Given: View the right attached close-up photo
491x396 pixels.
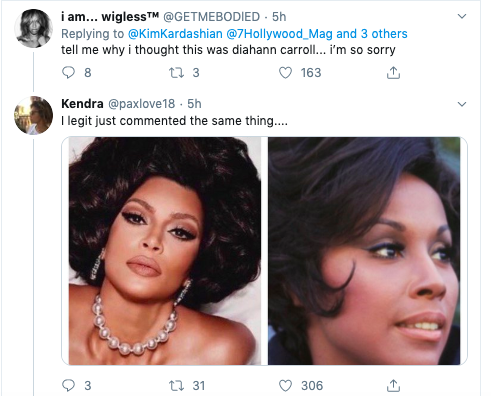Looking at the screenshot, I should click(364, 251).
